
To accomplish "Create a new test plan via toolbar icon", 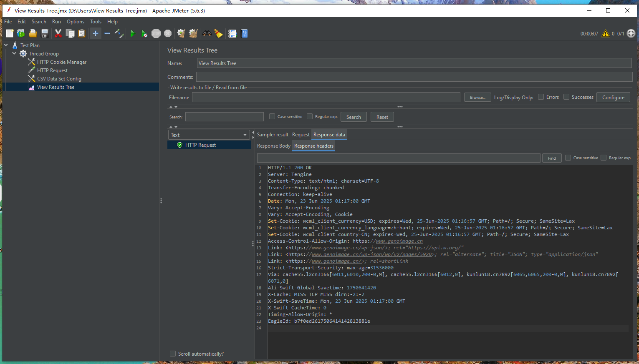I will pos(10,33).
